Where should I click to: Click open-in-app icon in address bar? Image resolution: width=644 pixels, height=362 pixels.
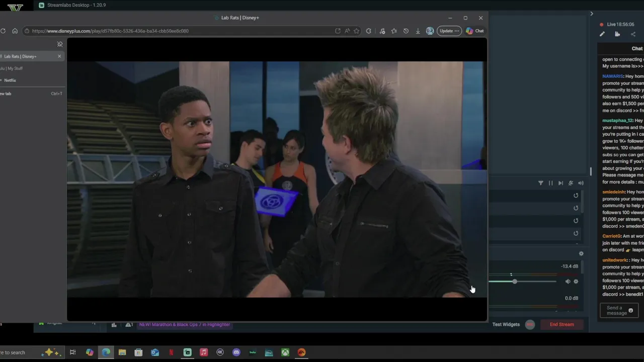click(x=338, y=31)
